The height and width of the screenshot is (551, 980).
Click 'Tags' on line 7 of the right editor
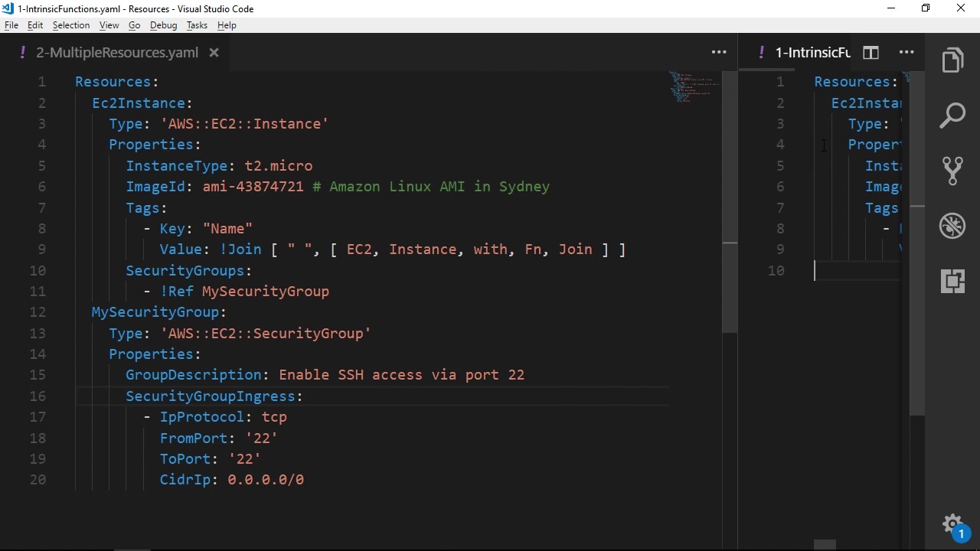click(x=882, y=208)
